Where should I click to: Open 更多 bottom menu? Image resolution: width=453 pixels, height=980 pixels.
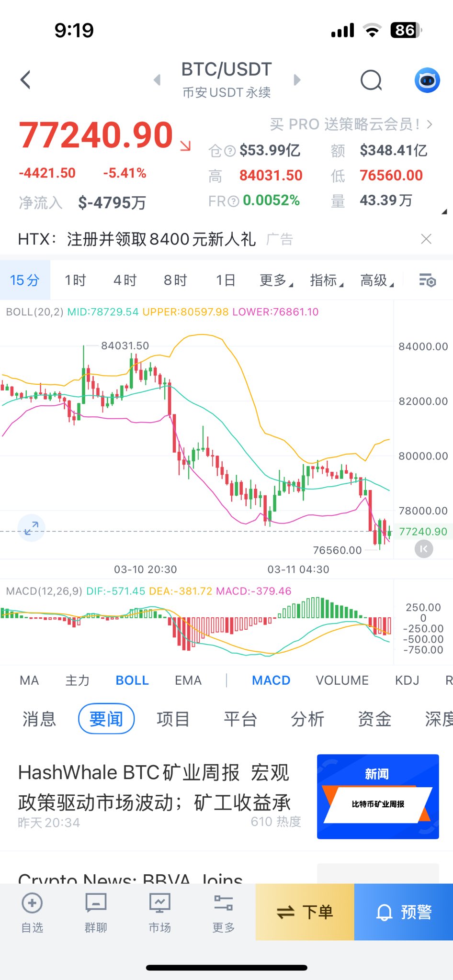[223, 913]
